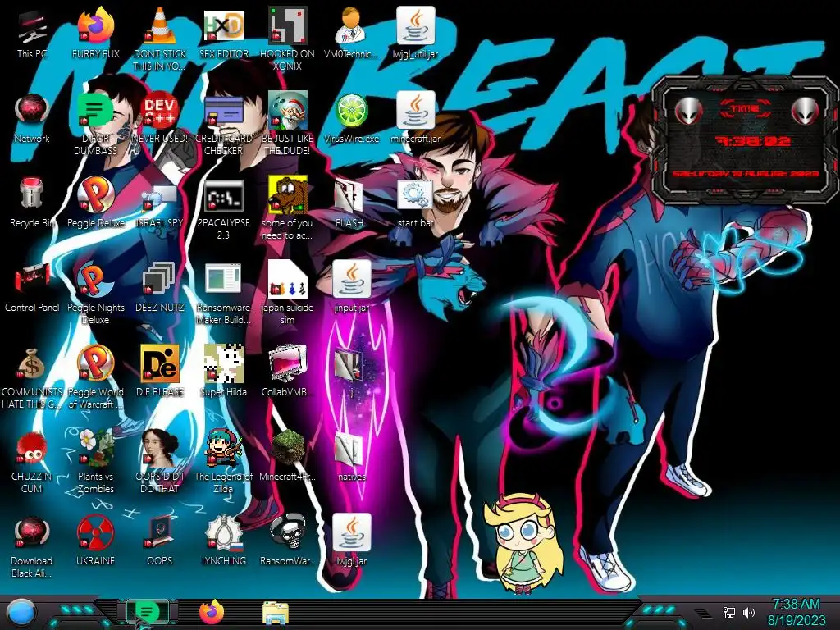Select the japan suicide sim shortcut
Image resolution: width=840 pixels, height=630 pixels.
pyautogui.click(x=287, y=294)
